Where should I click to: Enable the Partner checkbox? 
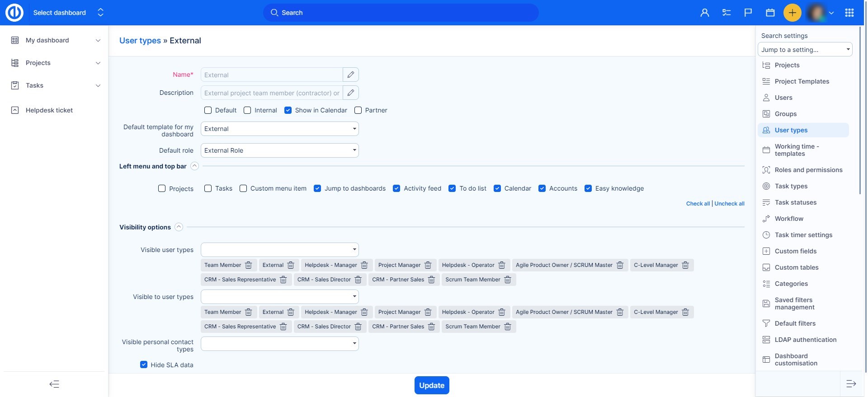coord(358,110)
